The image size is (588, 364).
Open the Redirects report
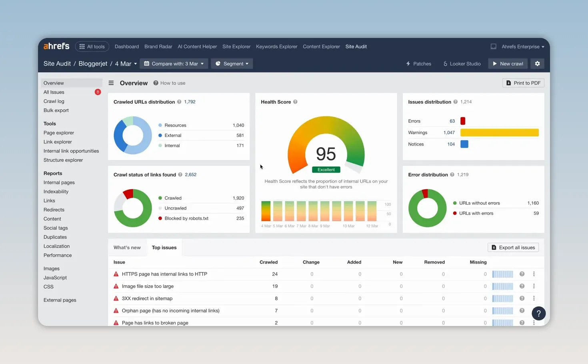pos(54,210)
